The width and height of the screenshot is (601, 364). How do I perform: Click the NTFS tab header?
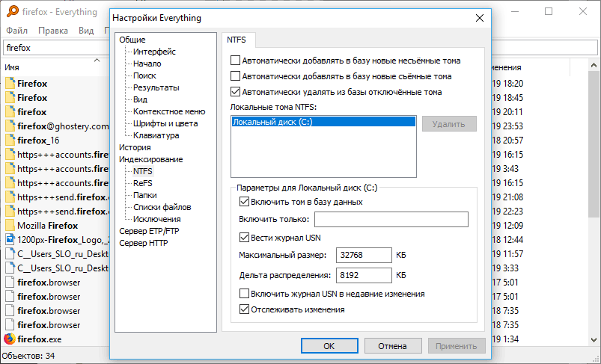click(239, 40)
